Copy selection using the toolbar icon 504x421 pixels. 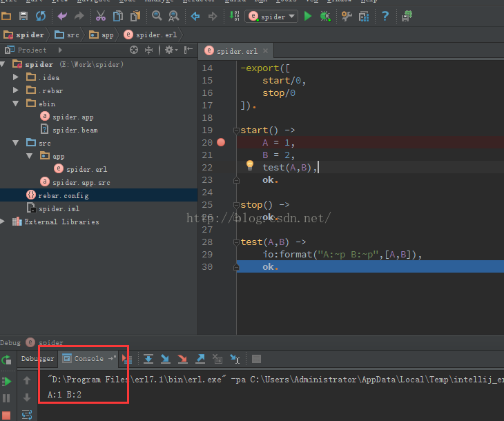point(118,16)
